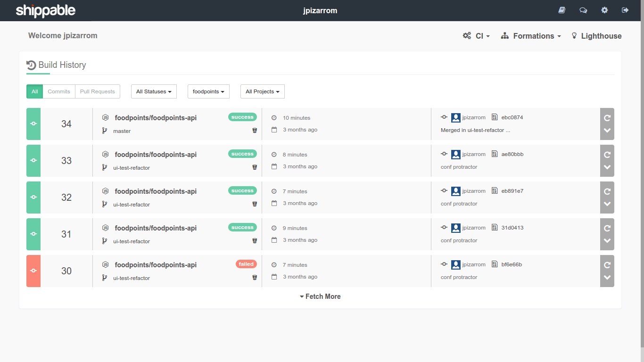Rerun build 32 with the refresh icon
This screenshot has width=644, height=362.
pos(607,191)
